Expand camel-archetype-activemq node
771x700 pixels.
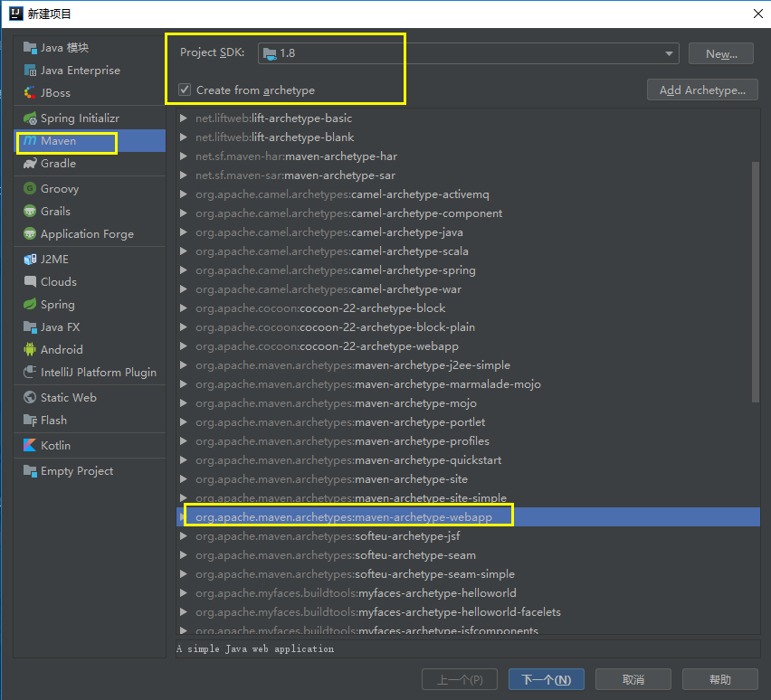click(184, 194)
